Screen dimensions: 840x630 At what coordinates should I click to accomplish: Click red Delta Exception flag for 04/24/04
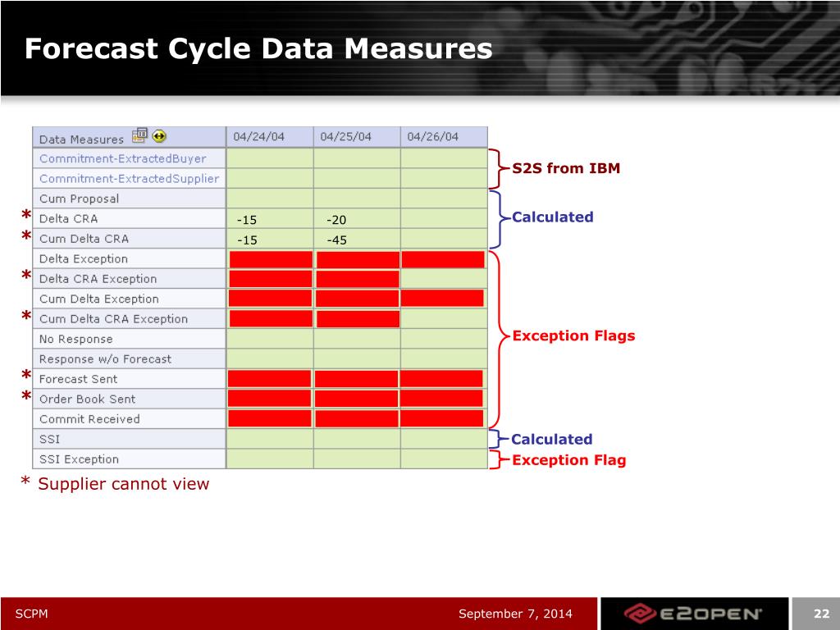(271, 259)
